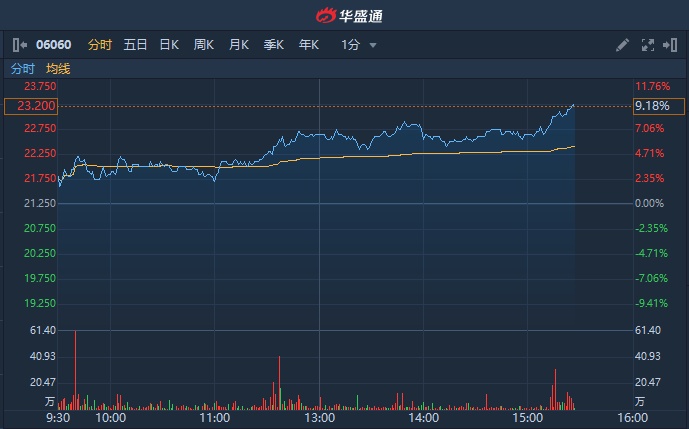Click the 23.200 current price label
The width and height of the screenshot is (689, 429).
[29, 106]
